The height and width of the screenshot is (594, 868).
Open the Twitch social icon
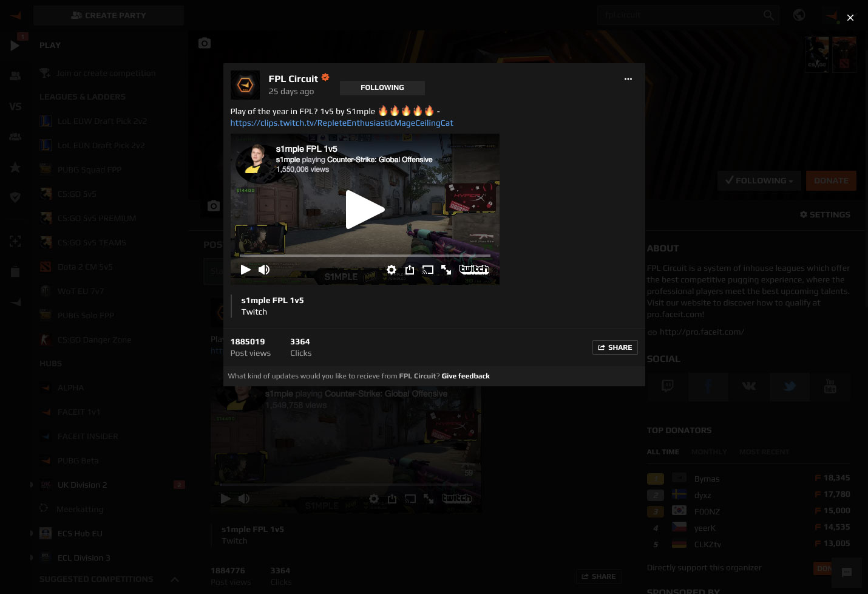pos(667,386)
